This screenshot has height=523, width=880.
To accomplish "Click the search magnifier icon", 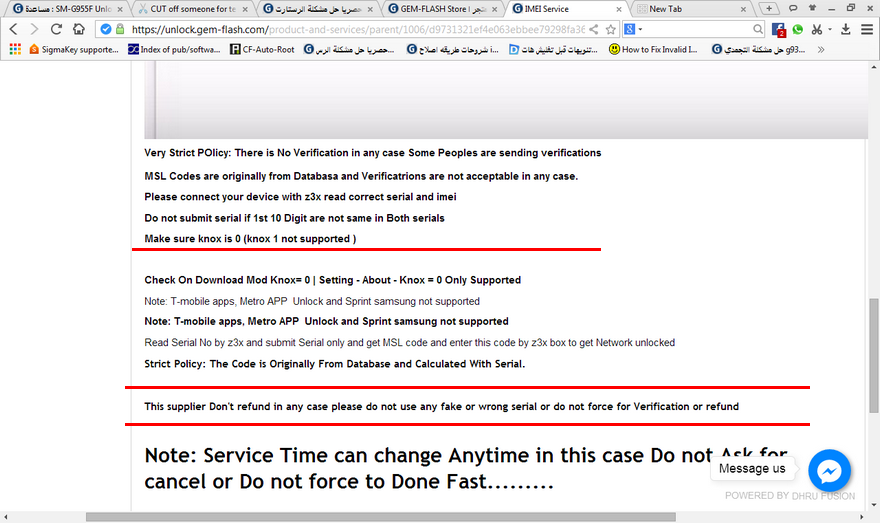I will pyautogui.click(x=758, y=29).
